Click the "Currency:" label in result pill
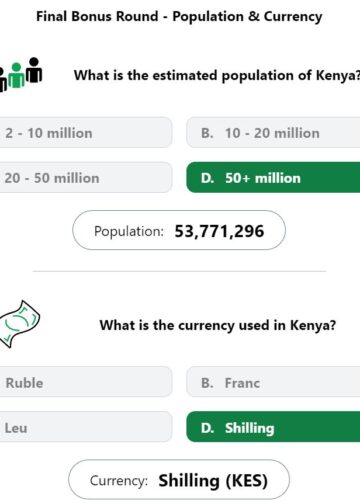This screenshot has height=504, width=360. [x=119, y=481]
